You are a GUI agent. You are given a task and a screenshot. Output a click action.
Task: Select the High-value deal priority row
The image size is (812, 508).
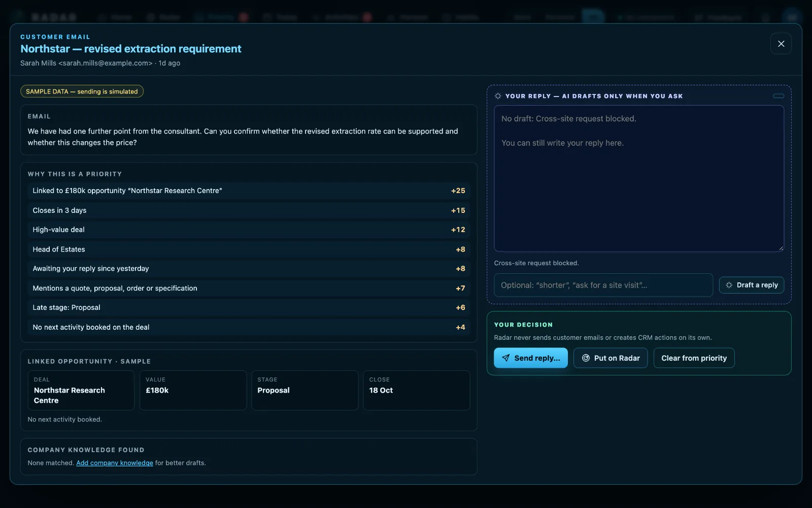click(249, 230)
